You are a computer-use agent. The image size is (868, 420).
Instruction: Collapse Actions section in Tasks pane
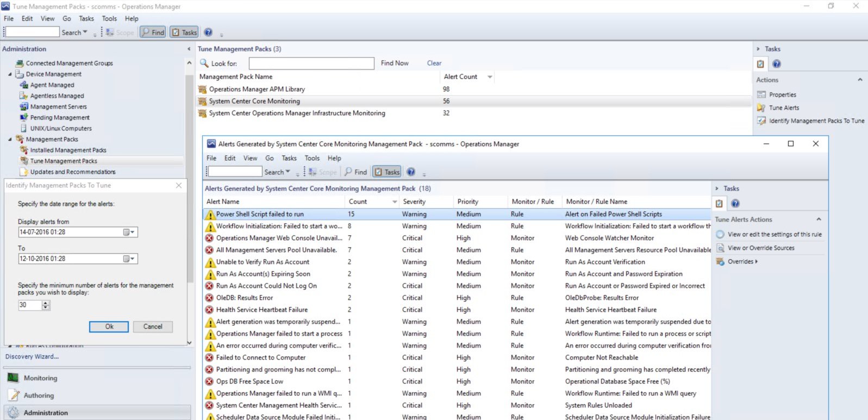[860, 80]
